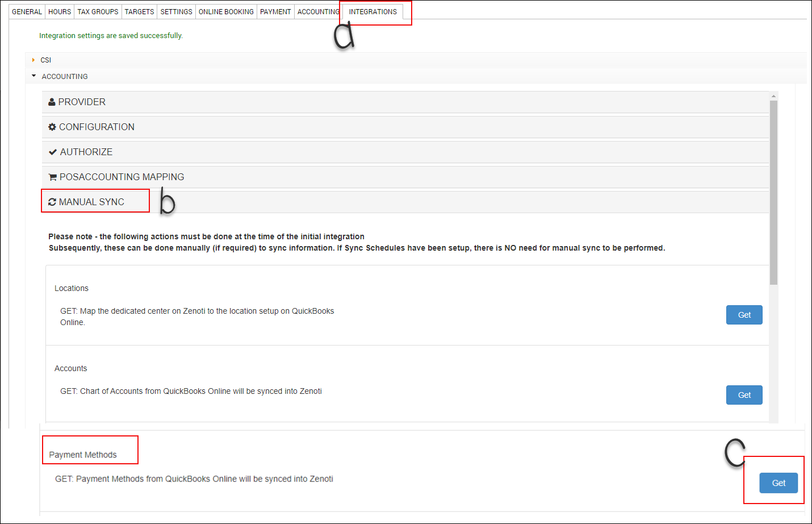
Task: Select the INTEGRATIONS tab
Action: coord(373,11)
